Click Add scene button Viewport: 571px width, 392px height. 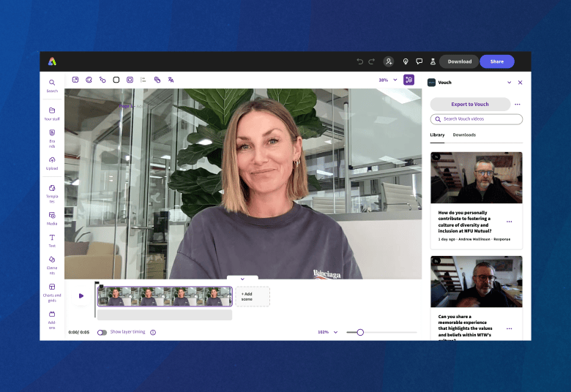click(x=253, y=297)
